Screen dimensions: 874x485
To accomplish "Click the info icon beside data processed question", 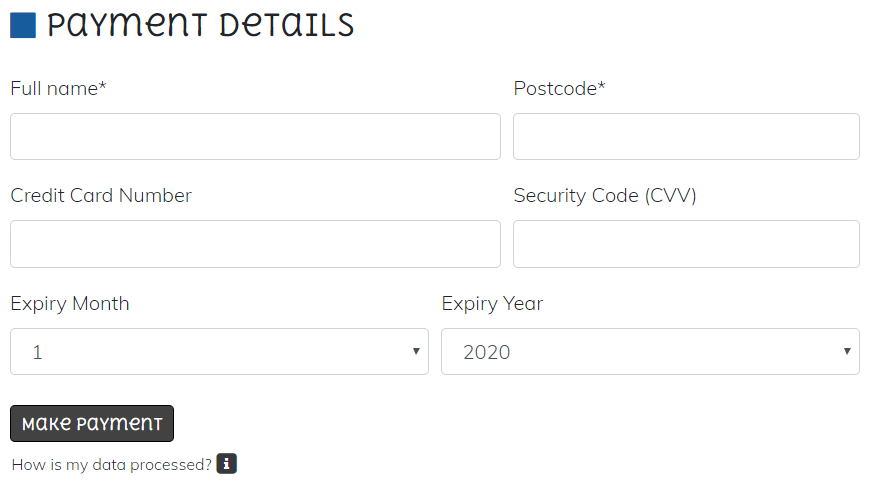I will [x=226, y=464].
